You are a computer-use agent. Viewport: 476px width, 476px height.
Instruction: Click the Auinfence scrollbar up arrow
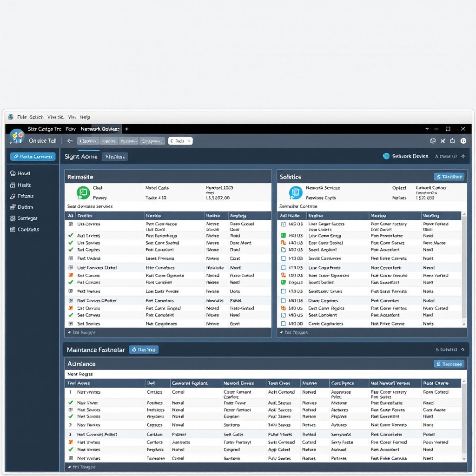[464, 381]
